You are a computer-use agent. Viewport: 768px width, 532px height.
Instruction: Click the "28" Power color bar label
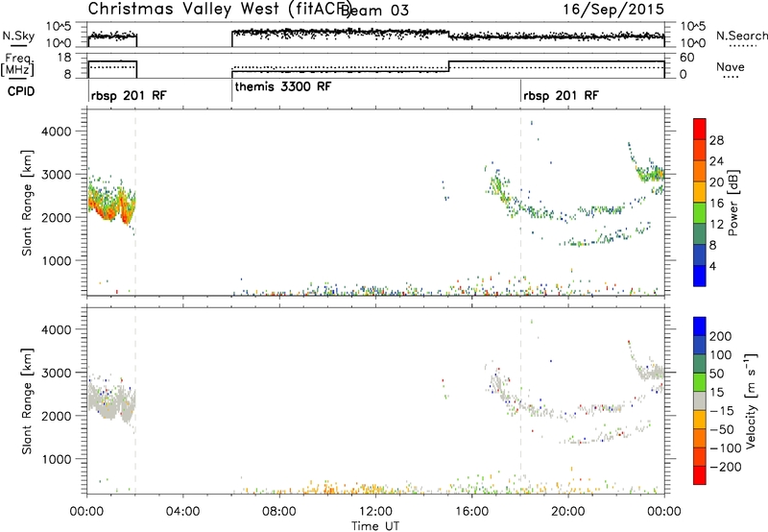point(716,140)
